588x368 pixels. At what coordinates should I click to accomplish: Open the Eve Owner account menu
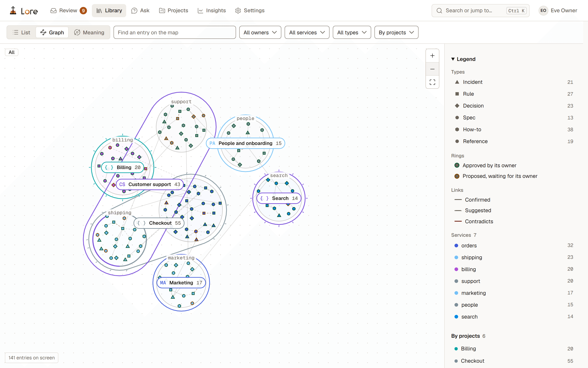tap(558, 10)
